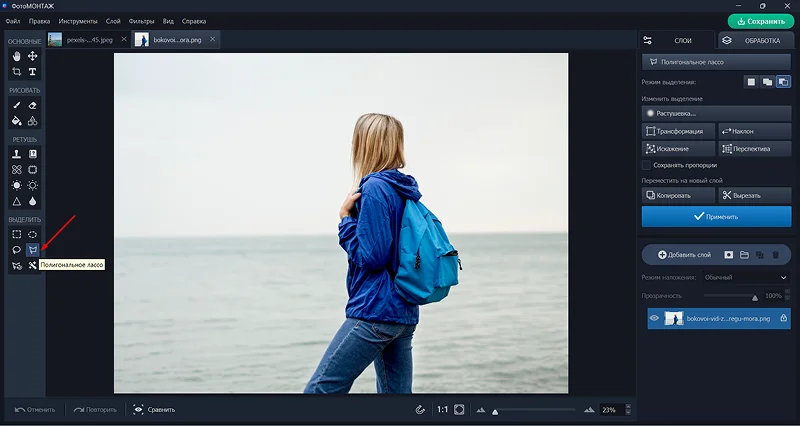Open the Режим наложения Обычный dropdown
Image resolution: width=800 pixels, height=426 pixels.
[745, 278]
